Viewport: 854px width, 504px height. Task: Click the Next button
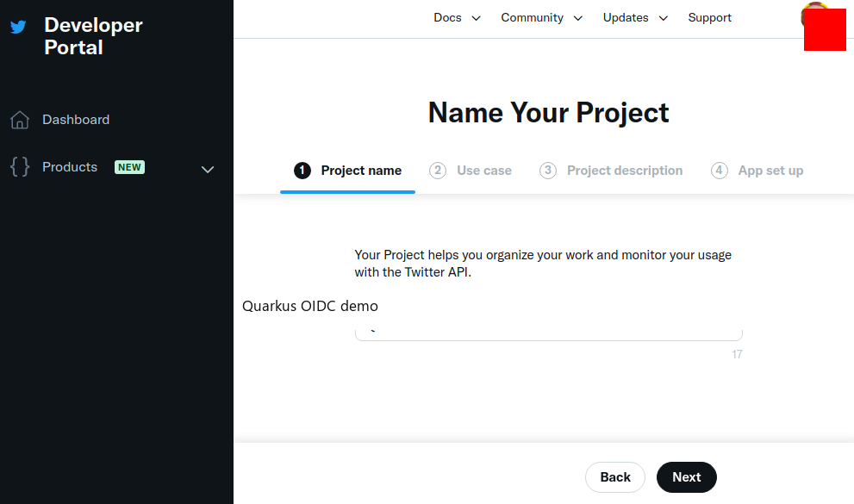coord(686,477)
